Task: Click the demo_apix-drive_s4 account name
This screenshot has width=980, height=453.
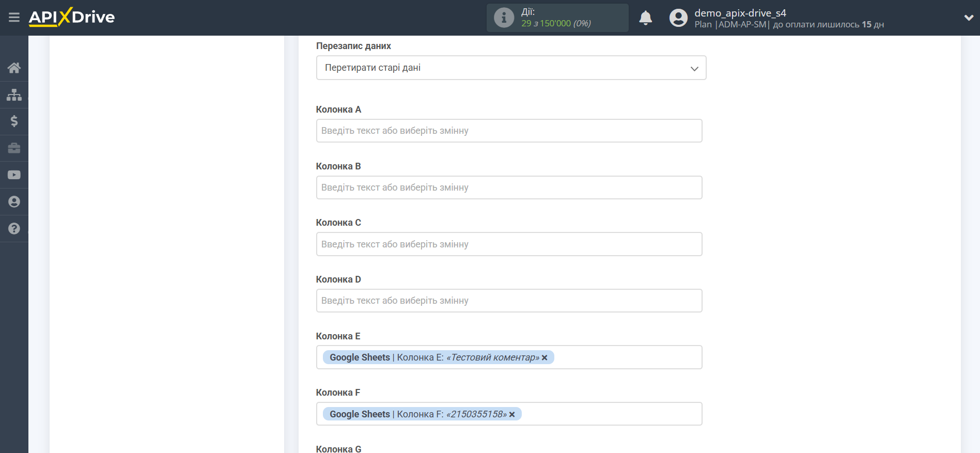Action: pyautogui.click(x=740, y=13)
